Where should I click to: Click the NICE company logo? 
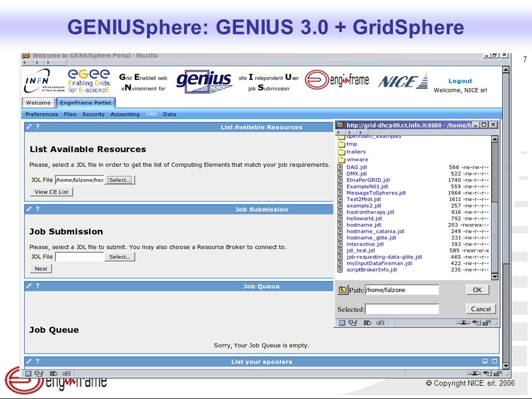403,81
